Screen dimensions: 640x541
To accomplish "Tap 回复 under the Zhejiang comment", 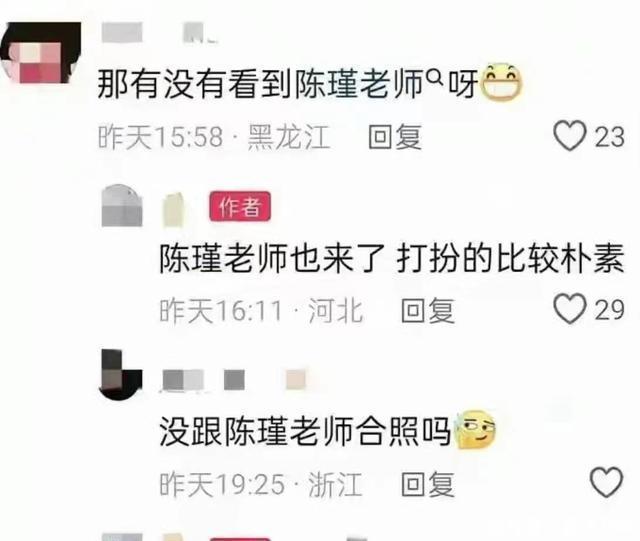I will pos(427,484).
